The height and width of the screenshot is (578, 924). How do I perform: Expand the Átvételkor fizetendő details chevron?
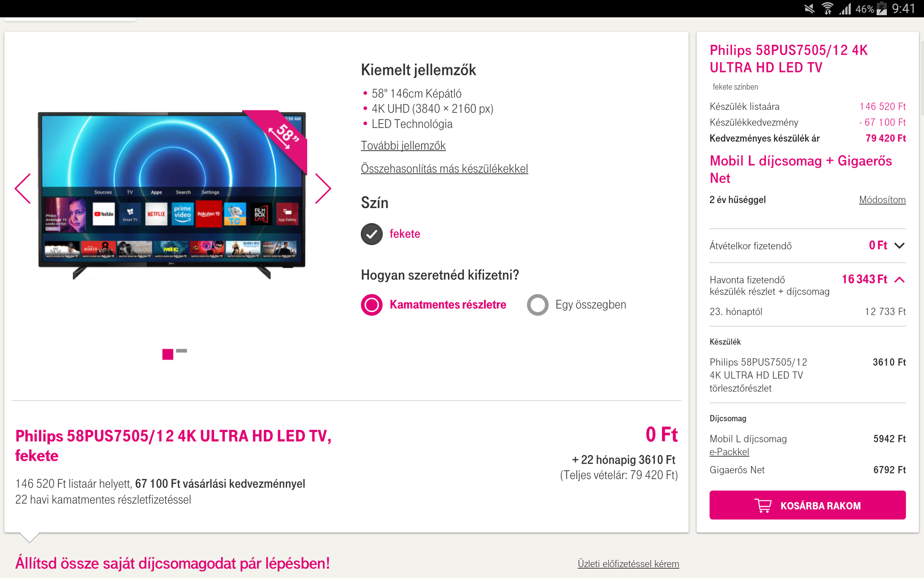coord(899,246)
